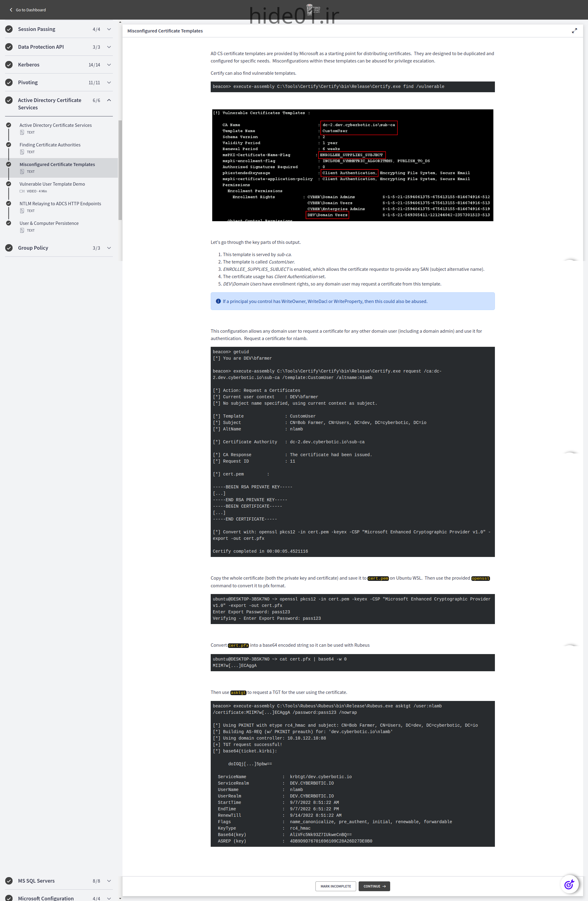588x901 pixels.
Task: Click the blue WriteOwner note text
Action: [325, 301]
